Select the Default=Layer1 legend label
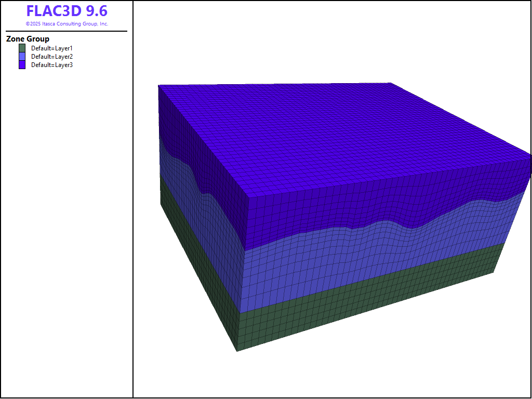 point(51,48)
